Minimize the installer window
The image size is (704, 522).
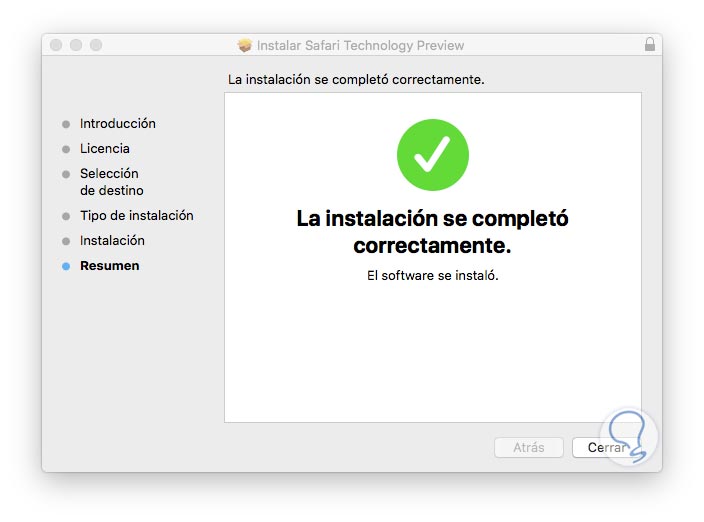pyautogui.click(x=76, y=45)
